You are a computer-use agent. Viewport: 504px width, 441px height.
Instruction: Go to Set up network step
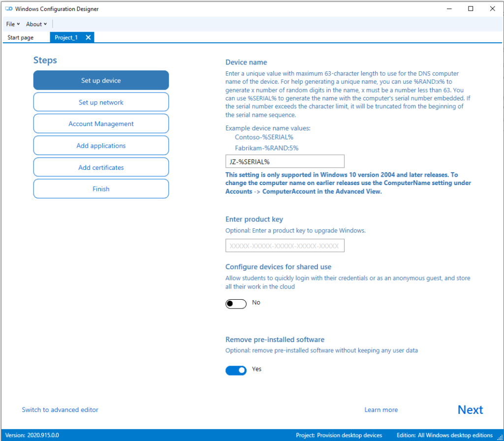(101, 102)
